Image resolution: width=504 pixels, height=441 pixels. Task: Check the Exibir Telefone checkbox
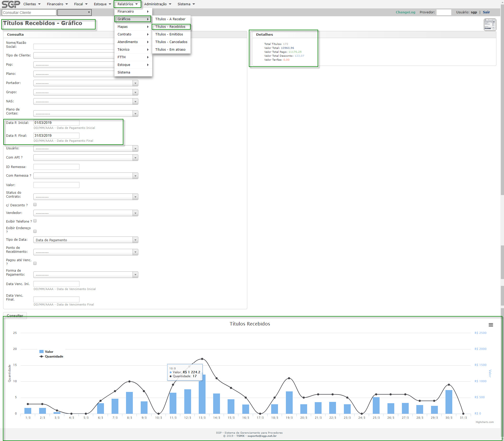[35, 221]
